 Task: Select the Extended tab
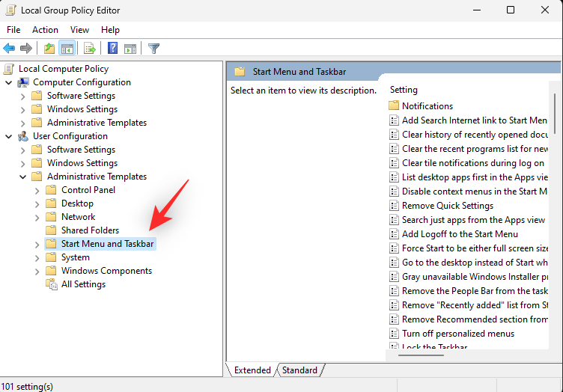pos(252,370)
